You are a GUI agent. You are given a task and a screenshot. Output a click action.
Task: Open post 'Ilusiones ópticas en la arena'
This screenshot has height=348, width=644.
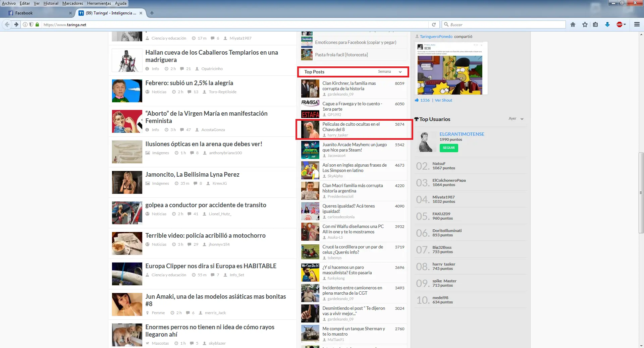204,144
